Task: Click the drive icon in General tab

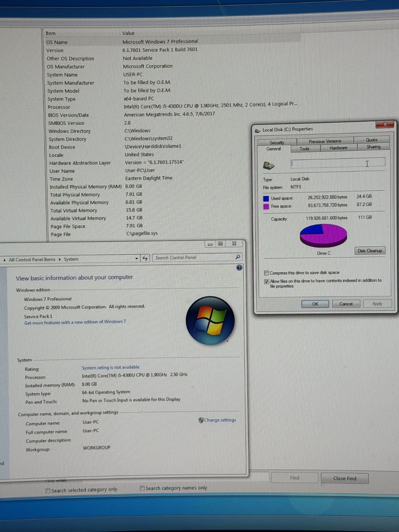Action: coord(269,165)
